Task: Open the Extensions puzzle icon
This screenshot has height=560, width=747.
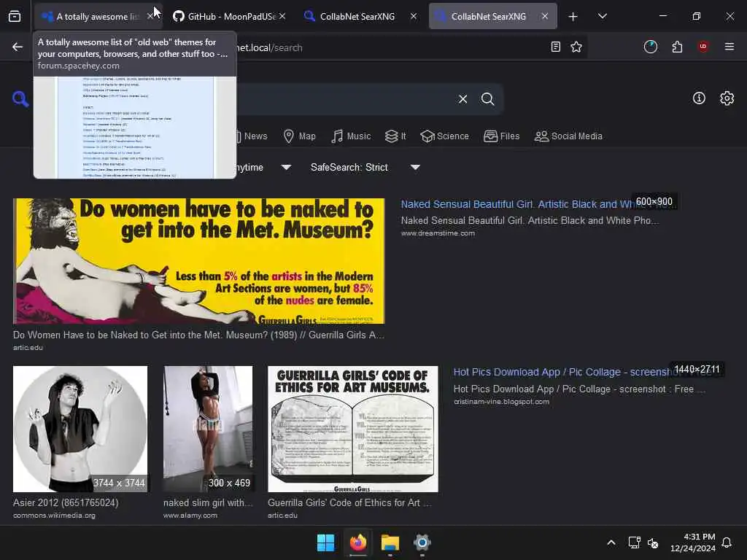Action: pyautogui.click(x=677, y=47)
